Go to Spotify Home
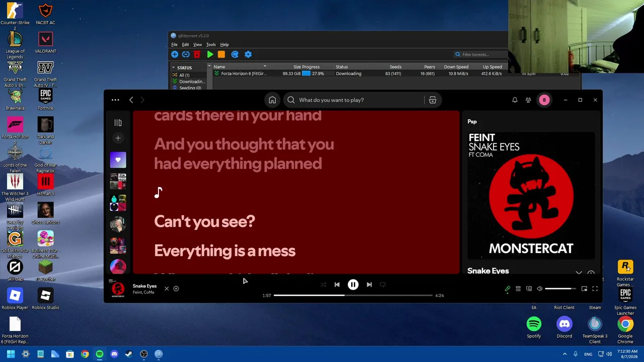The height and width of the screenshot is (362, 644). tap(272, 100)
